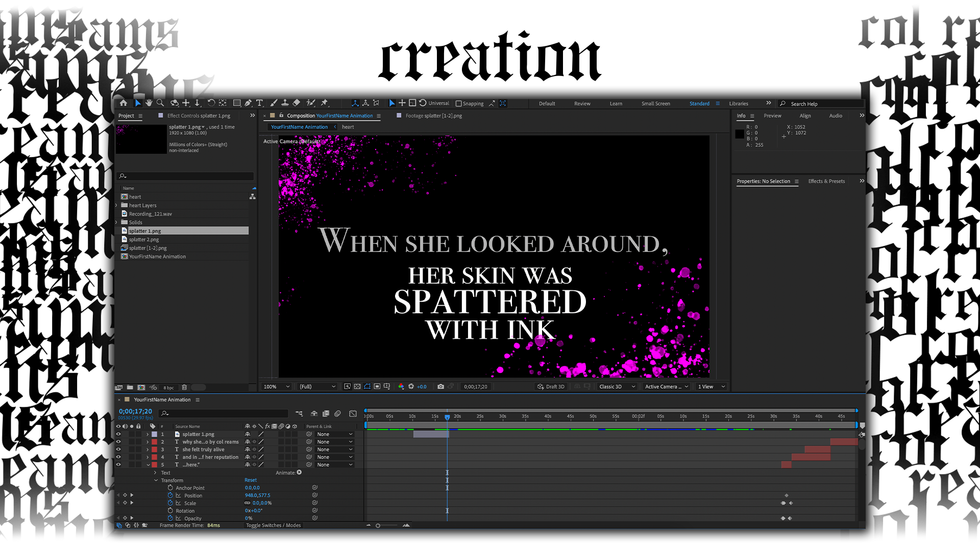Viewport: 980px width, 551px height.
Task: Select the Zoom magnifier tool
Action: coord(160,103)
